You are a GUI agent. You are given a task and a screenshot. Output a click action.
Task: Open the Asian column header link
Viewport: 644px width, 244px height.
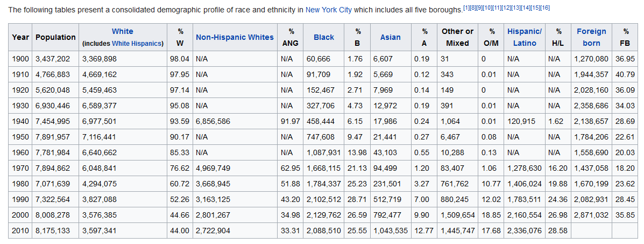pyautogui.click(x=390, y=37)
